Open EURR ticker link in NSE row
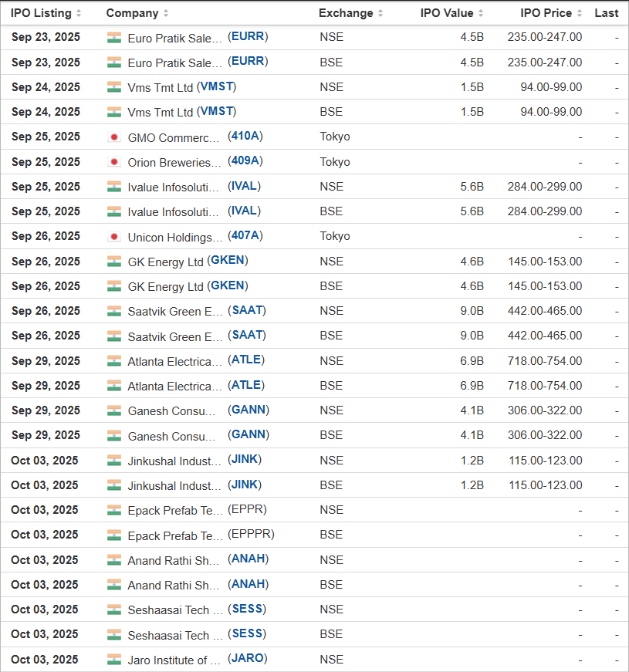The width and height of the screenshot is (629, 672). tap(248, 37)
